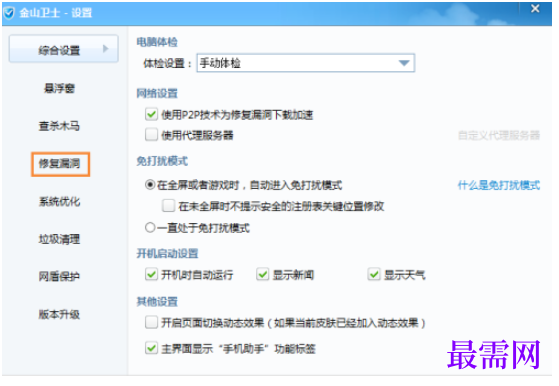Toggle 主界面显示手机助手功能标签 checkbox
The height and width of the screenshot is (386, 559).
tap(152, 348)
